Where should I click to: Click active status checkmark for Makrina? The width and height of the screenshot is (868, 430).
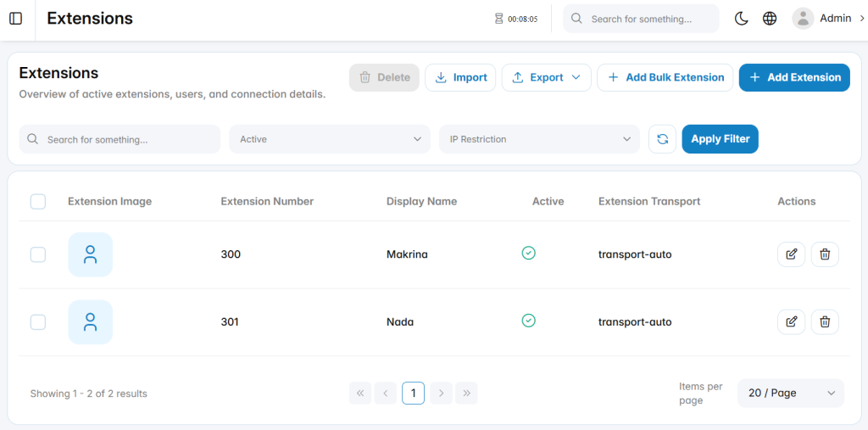click(529, 254)
